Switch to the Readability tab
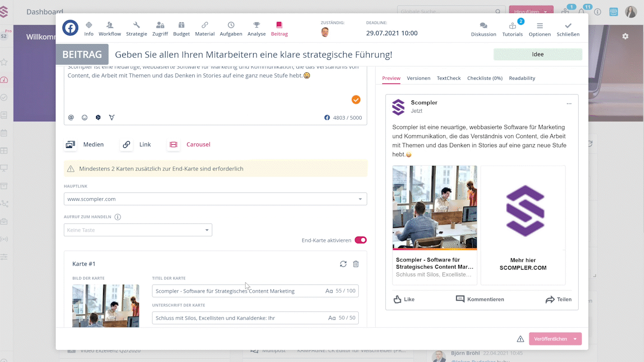Image resolution: width=644 pixels, height=362 pixels. click(522, 78)
